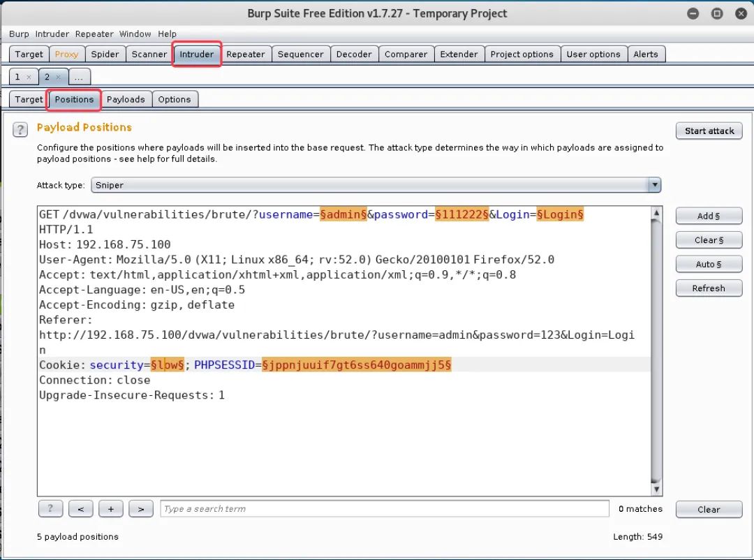Click the §low§ security cookie value
This screenshot has width=754, height=560.
click(x=168, y=364)
